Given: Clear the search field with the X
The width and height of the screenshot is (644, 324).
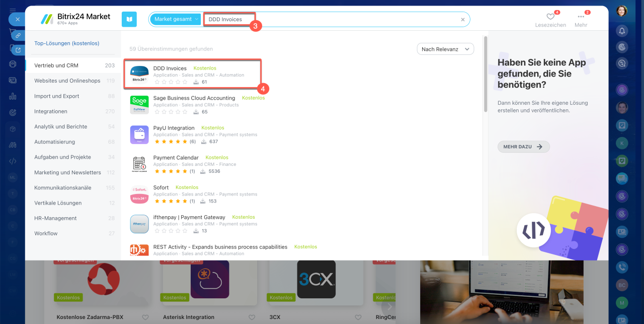Looking at the screenshot, I should 463,20.
